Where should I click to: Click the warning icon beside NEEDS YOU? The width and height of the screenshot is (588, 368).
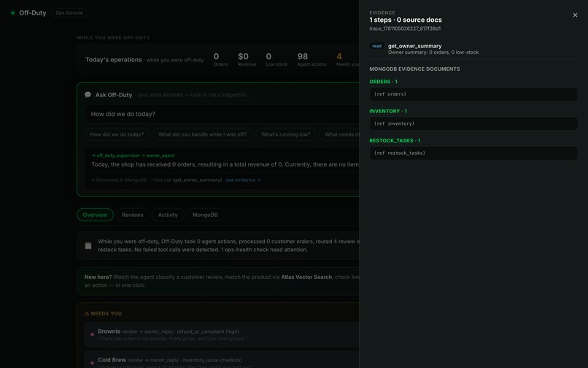(x=87, y=313)
